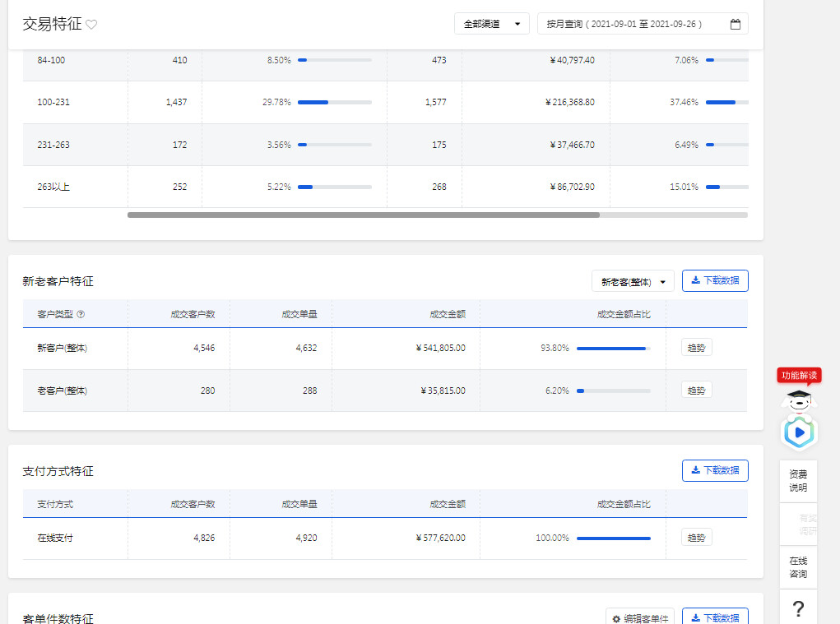Click the heart favorite icon beside 交易特征

[91, 25]
